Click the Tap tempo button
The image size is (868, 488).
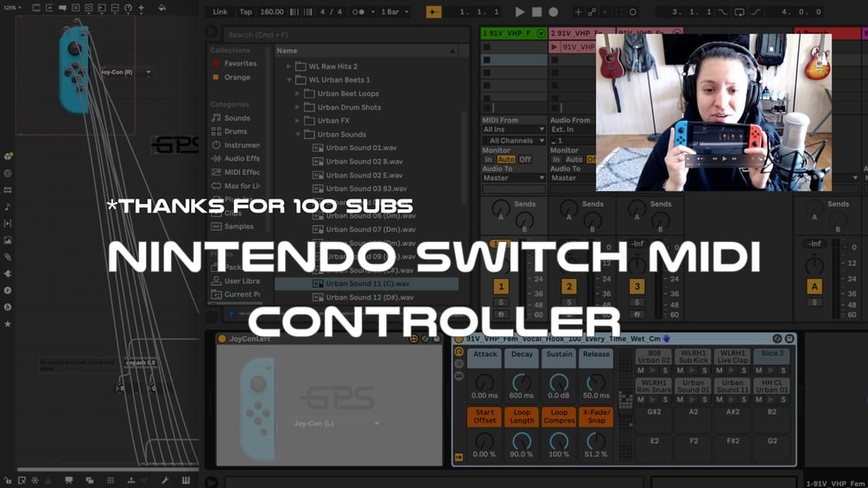pyautogui.click(x=245, y=11)
